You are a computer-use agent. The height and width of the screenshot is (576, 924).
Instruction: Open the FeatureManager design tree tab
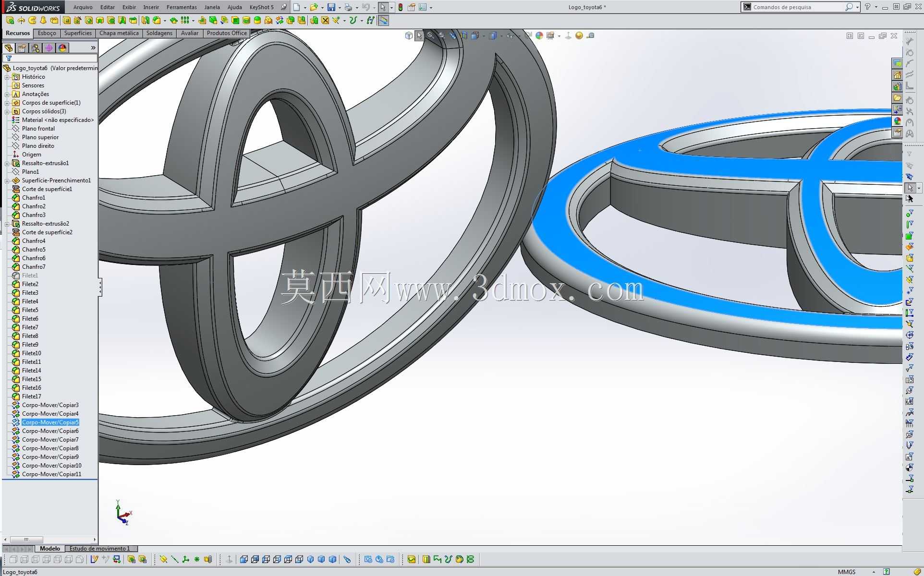(9, 48)
